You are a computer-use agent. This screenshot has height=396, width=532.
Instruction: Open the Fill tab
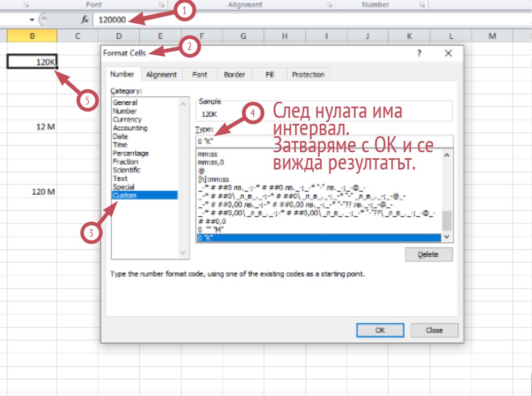tap(270, 75)
